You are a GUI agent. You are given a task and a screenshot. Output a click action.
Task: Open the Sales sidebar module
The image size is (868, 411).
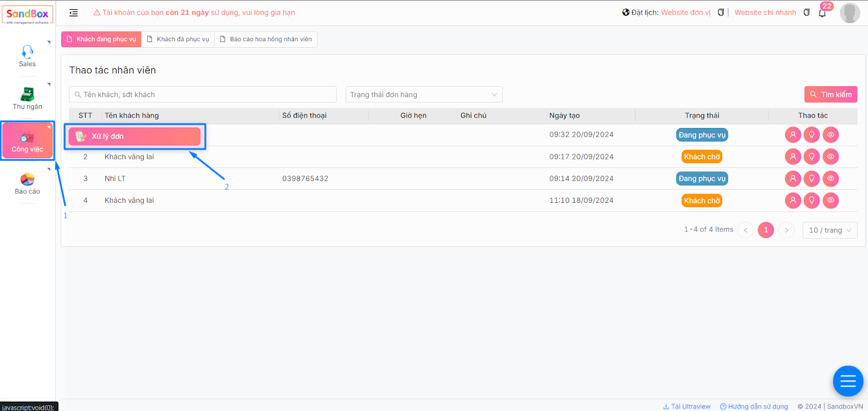pos(27,56)
